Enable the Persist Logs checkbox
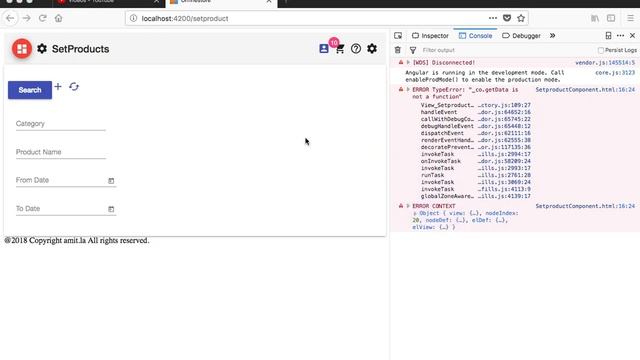Viewport: 640px width, 360px height. pyautogui.click(x=600, y=50)
